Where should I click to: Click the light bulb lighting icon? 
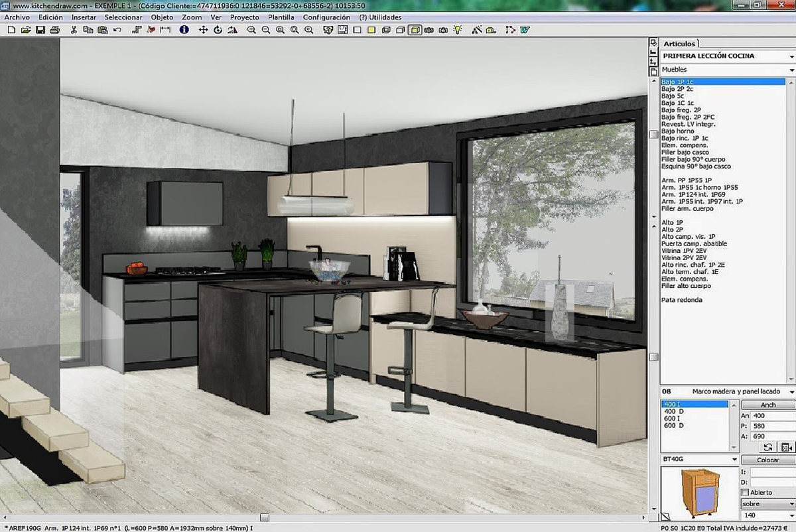[458, 30]
